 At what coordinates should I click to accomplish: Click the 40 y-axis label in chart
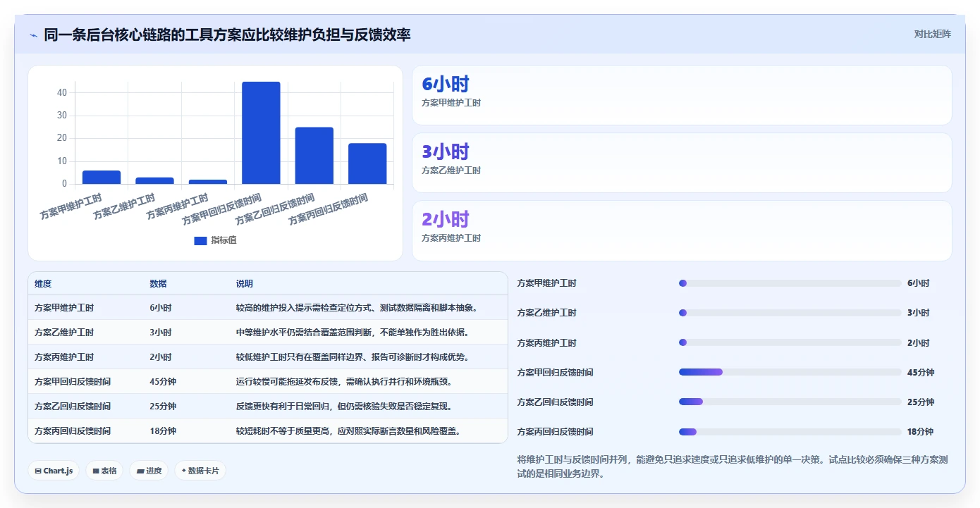point(62,92)
